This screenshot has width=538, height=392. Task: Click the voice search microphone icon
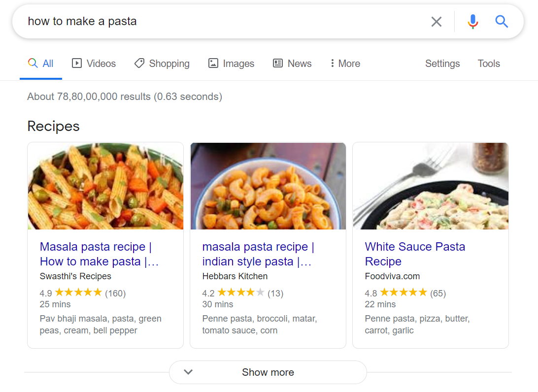click(x=473, y=22)
